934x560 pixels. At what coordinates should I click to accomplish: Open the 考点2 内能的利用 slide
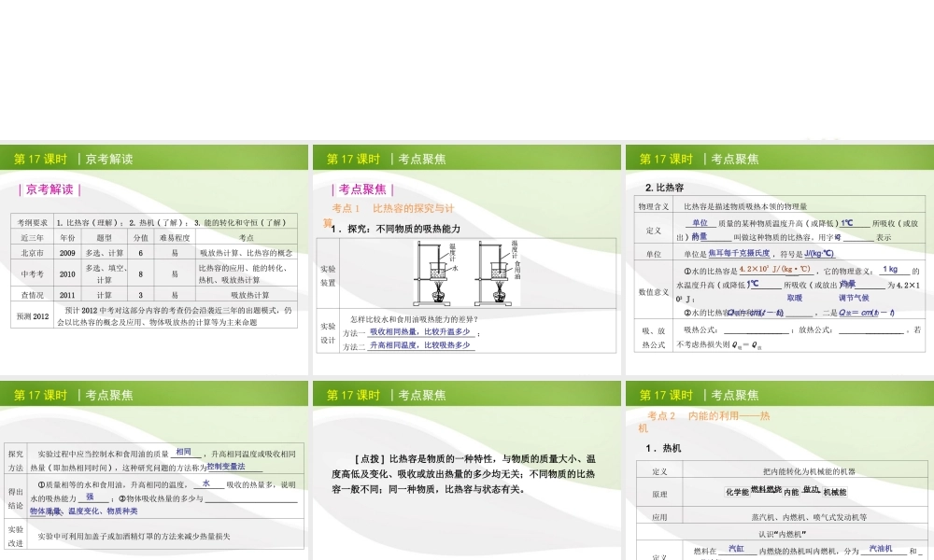(x=780, y=470)
